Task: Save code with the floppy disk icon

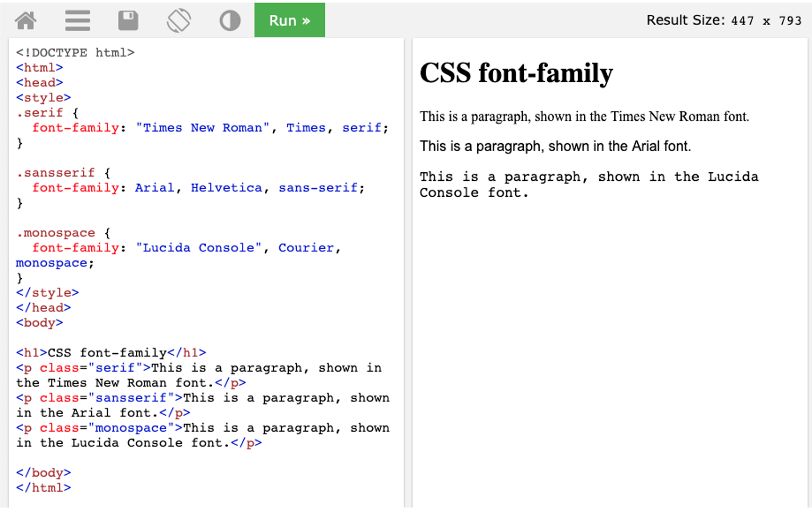Action: (x=128, y=21)
